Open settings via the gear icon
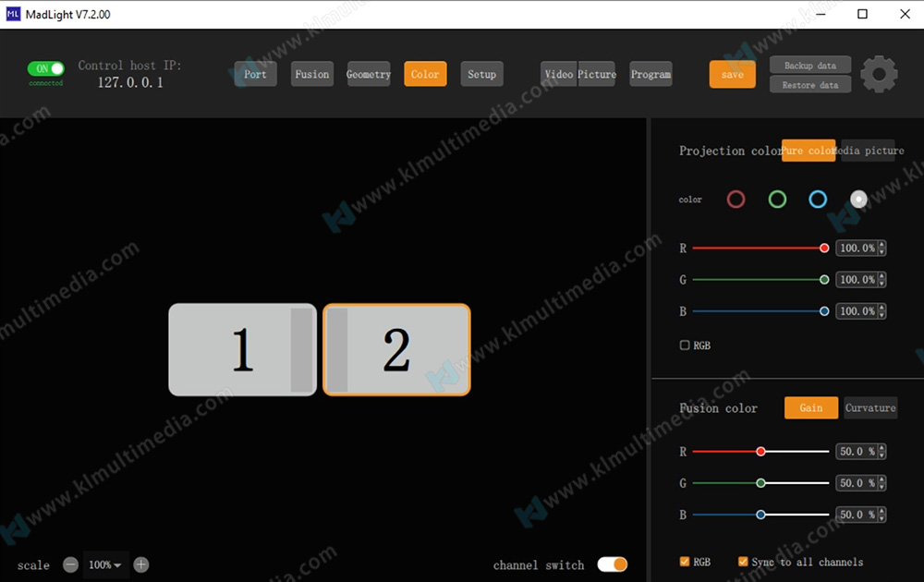The image size is (924, 582). tap(879, 74)
